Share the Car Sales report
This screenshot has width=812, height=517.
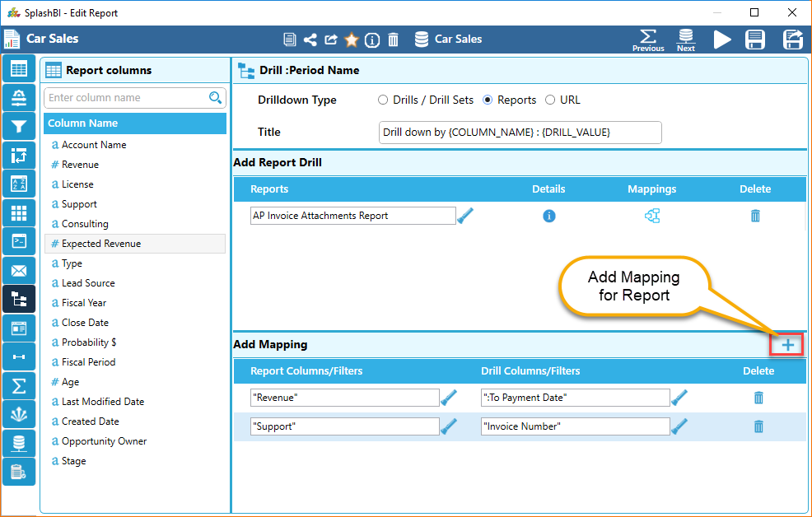pos(310,40)
